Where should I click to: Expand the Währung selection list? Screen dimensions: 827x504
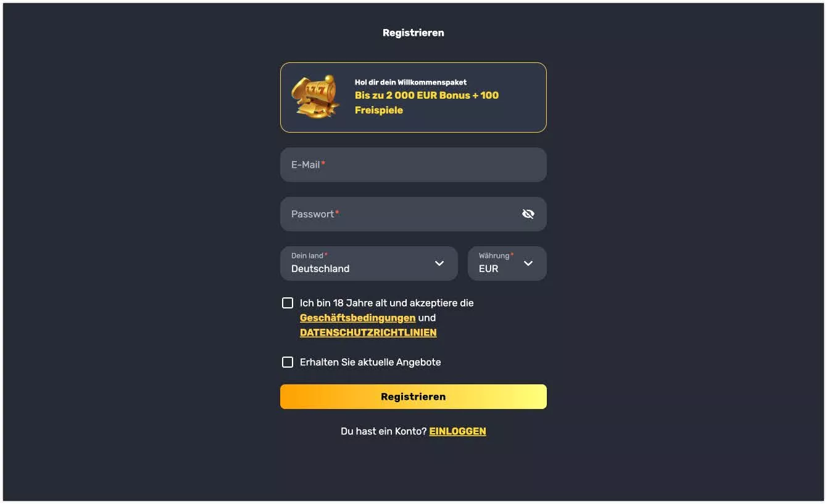click(x=507, y=263)
